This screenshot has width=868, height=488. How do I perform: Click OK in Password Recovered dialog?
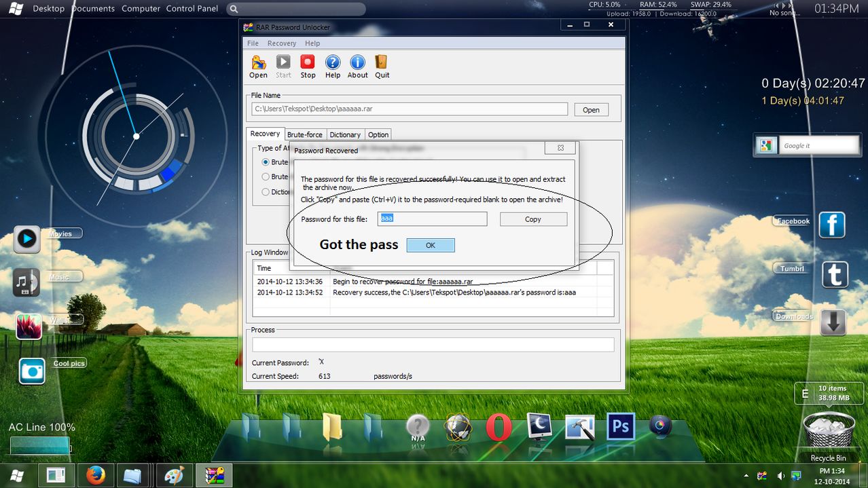pyautogui.click(x=431, y=245)
